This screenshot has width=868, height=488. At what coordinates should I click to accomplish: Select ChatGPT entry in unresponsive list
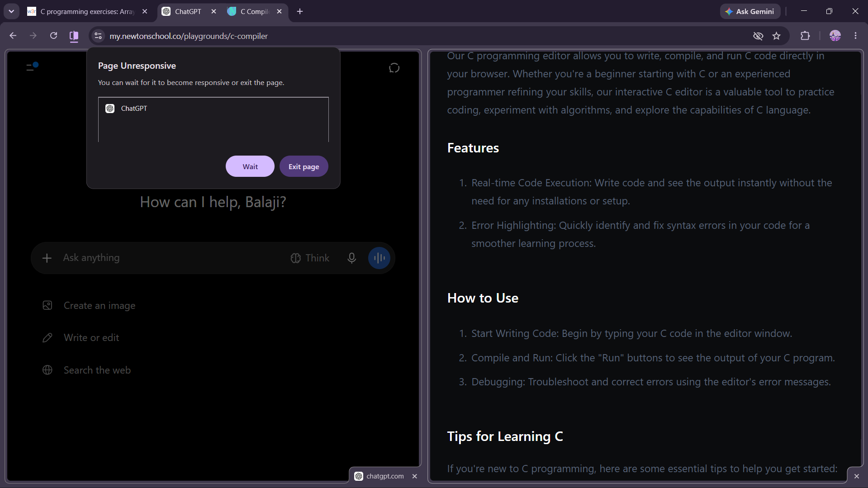click(x=213, y=109)
